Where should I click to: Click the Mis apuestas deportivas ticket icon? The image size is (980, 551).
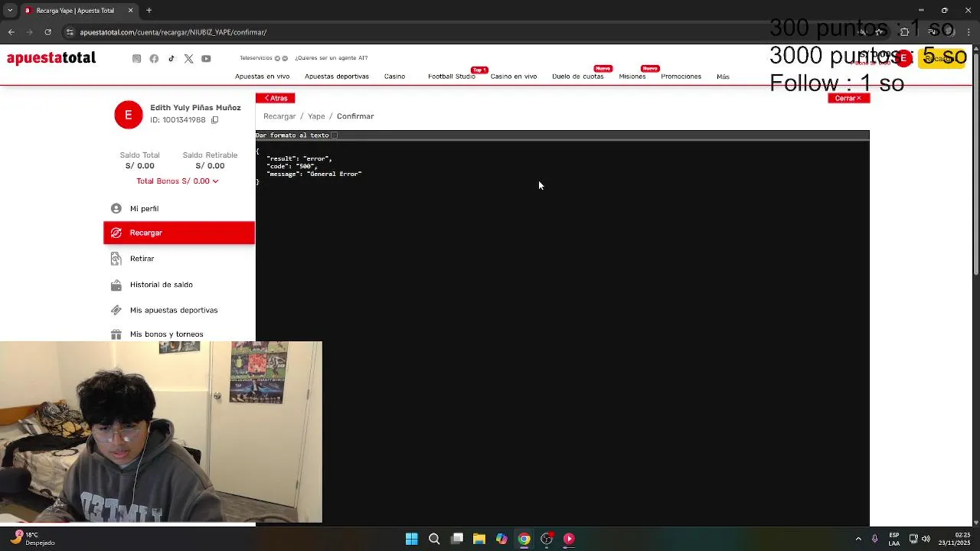pyautogui.click(x=116, y=310)
